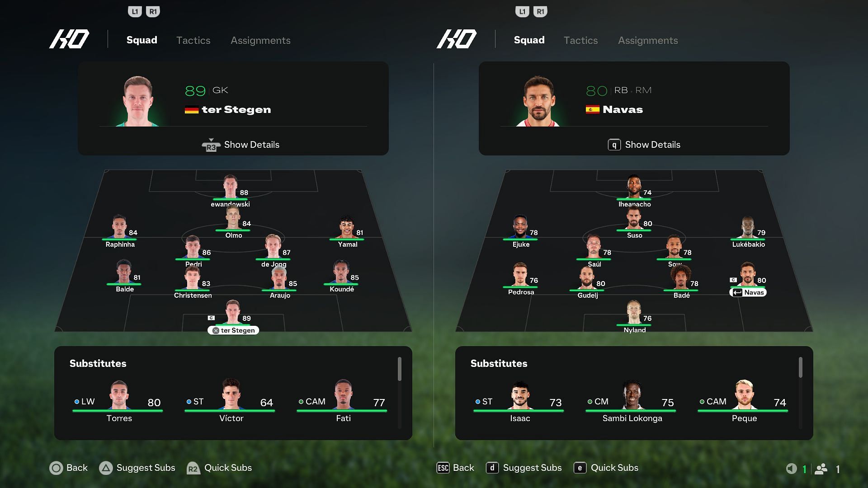Open Assignments tab on right team
The height and width of the screenshot is (488, 868).
(x=648, y=40)
